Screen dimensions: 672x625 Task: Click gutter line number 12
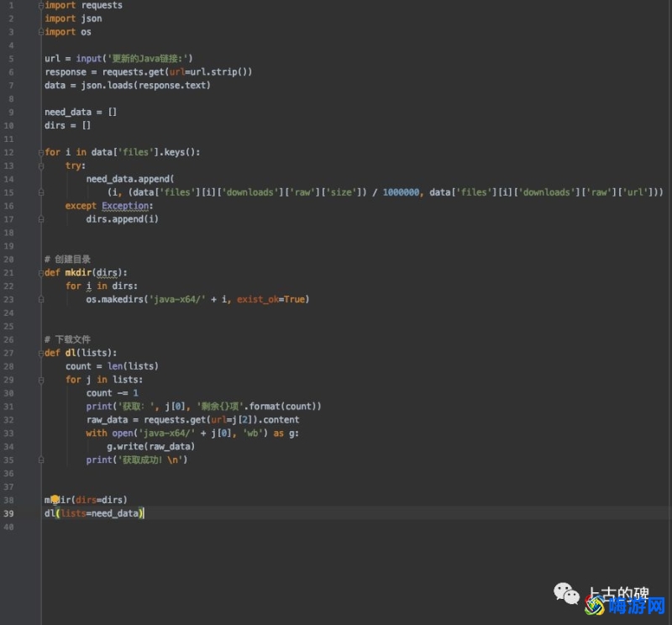tap(8, 153)
